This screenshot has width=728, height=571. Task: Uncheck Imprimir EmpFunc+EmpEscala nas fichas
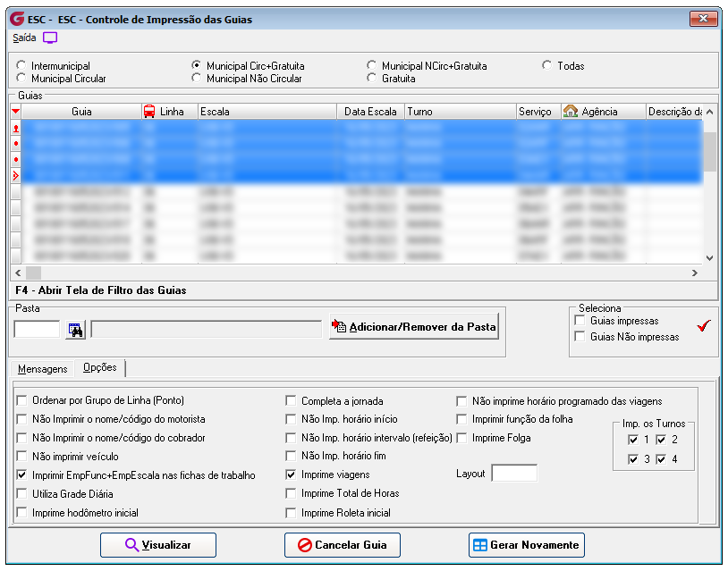pyautogui.click(x=21, y=475)
